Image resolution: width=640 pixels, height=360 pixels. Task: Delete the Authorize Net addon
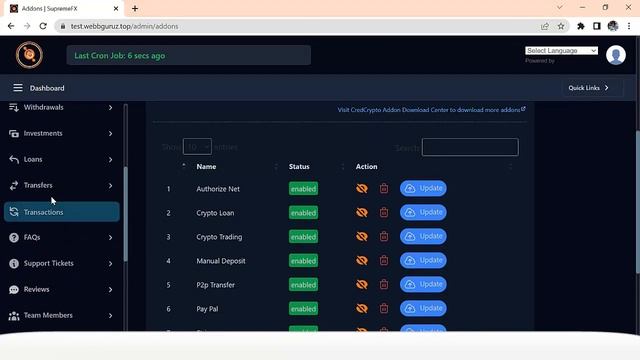tap(384, 188)
